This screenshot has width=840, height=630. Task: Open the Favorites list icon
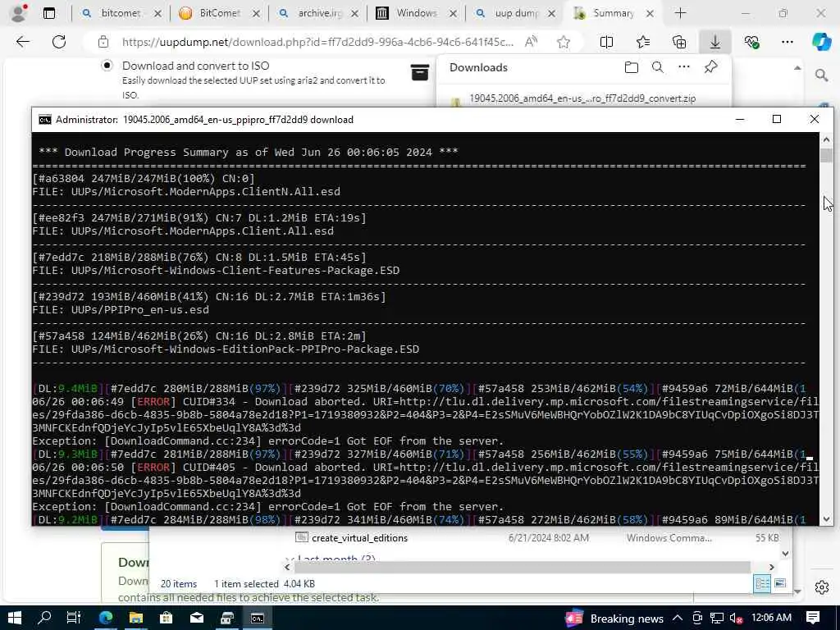[x=643, y=42]
